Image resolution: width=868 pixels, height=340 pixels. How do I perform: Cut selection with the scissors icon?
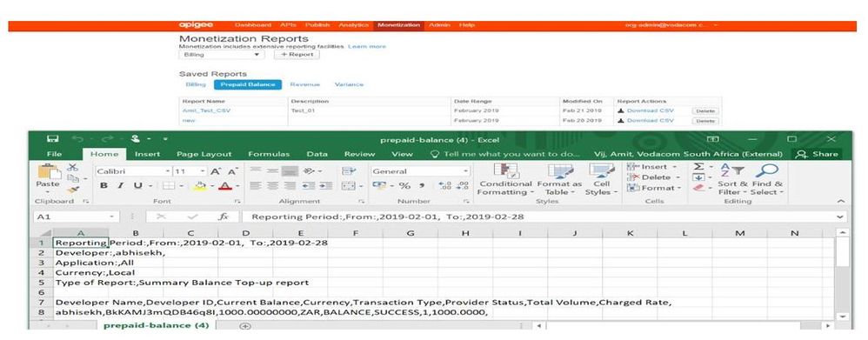click(72, 168)
